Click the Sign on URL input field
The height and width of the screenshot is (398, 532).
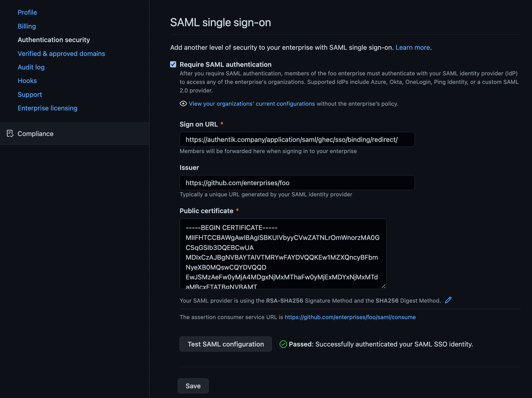coord(297,139)
